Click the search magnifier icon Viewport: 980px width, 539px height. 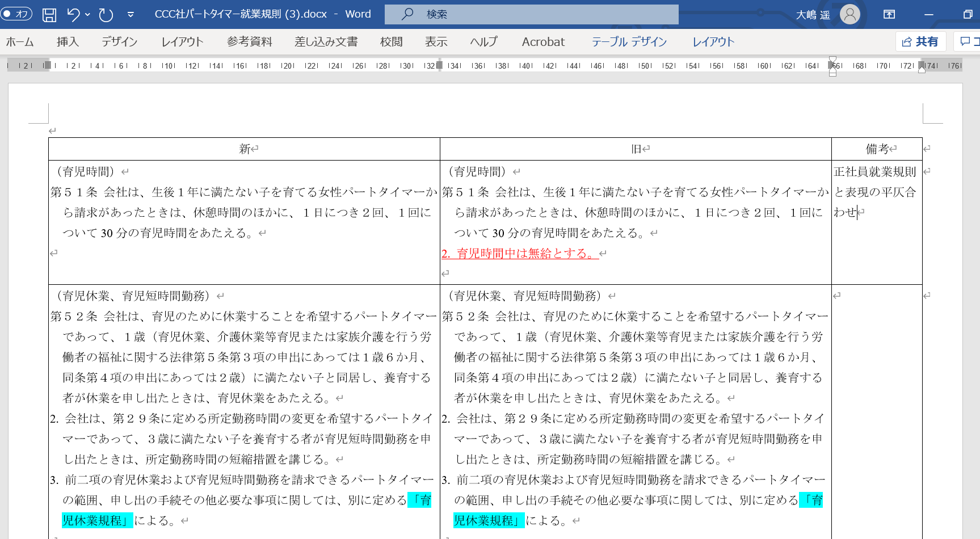tap(407, 14)
